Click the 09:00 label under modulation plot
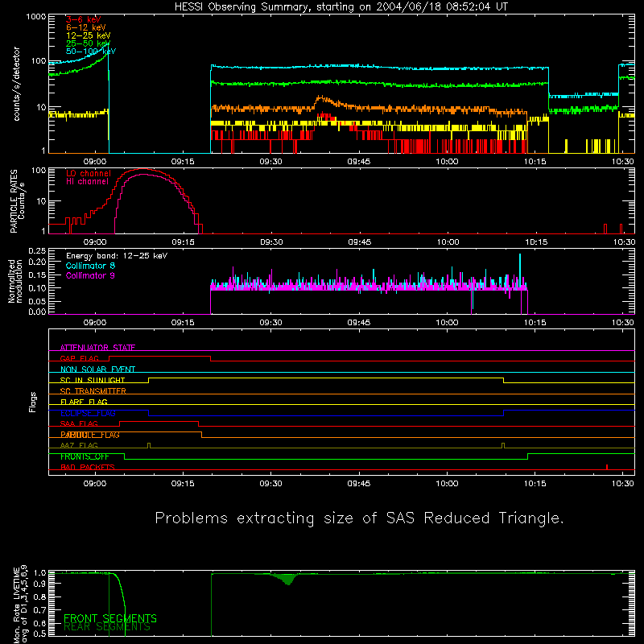Viewport: 644px width, 644px height. pyautogui.click(x=95, y=323)
